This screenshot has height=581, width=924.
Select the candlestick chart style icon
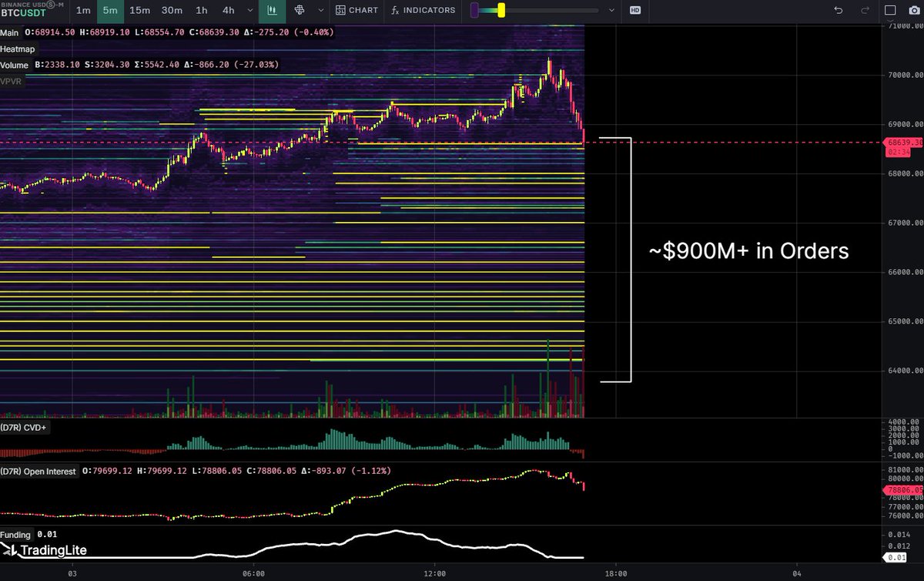(x=272, y=11)
